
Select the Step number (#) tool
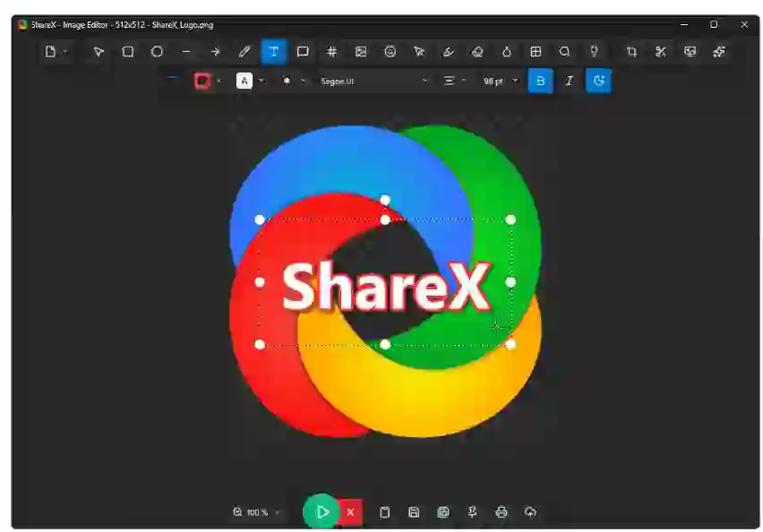click(331, 52)
